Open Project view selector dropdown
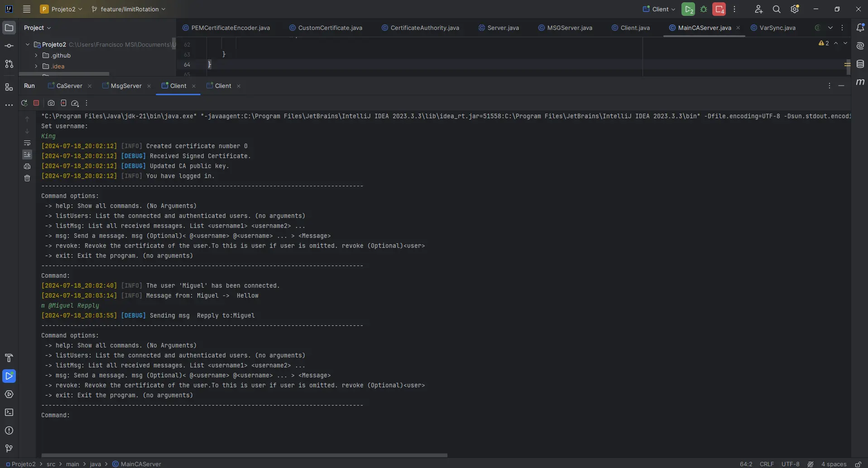The width and height of the screenshot is (868, 468). [37, 28]
